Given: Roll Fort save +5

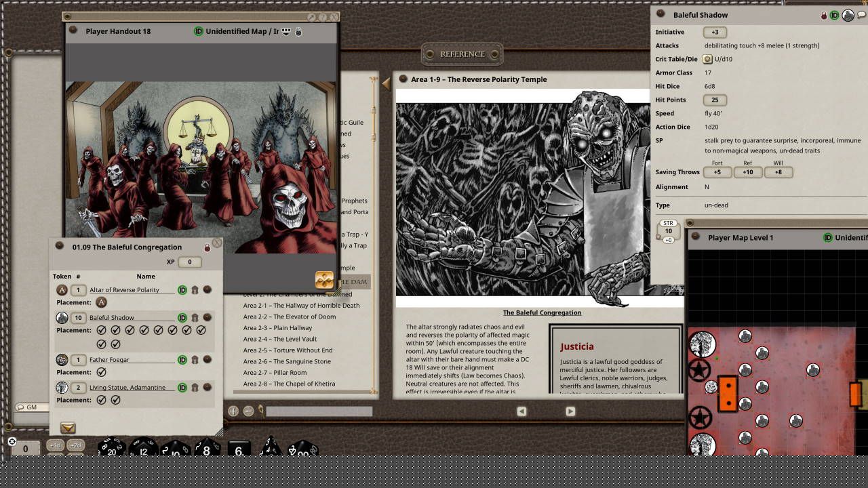Looking at the screenshot, I should click(717, 172).
